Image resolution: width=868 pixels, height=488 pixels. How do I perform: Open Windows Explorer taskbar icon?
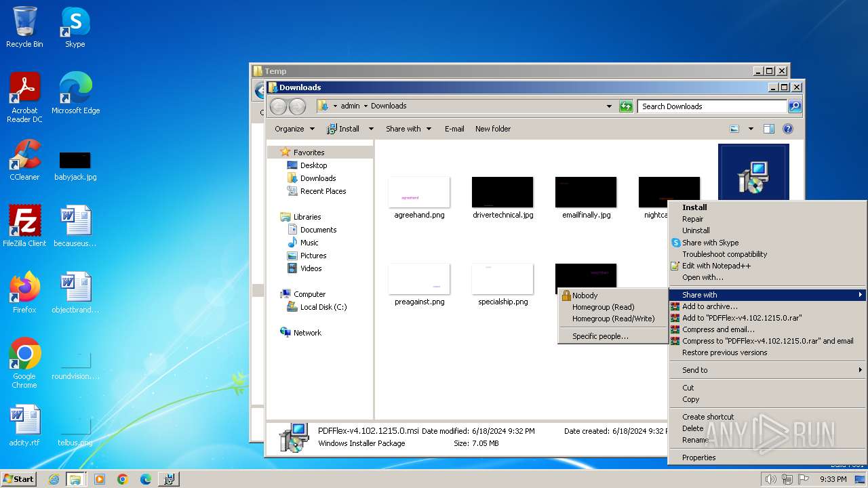(x=75, y=479)
